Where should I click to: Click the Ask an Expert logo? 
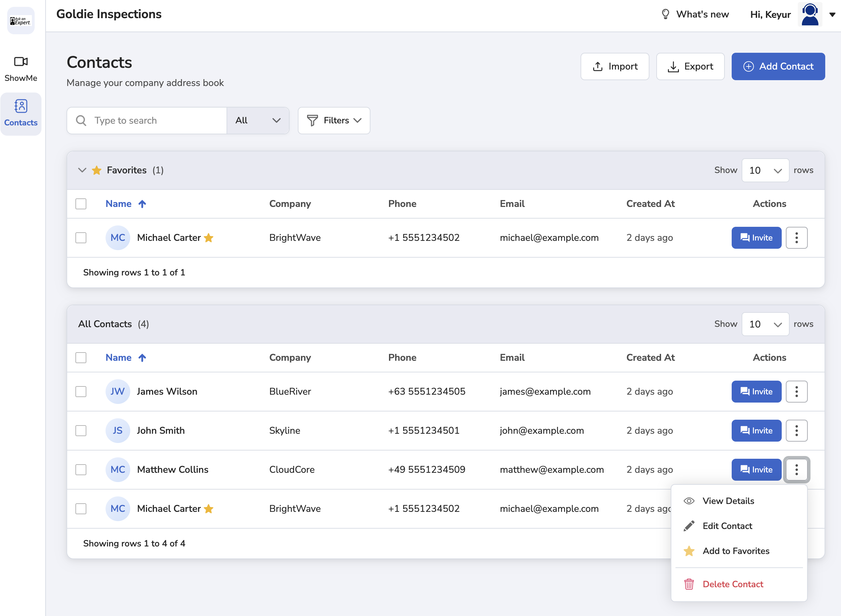21,21
